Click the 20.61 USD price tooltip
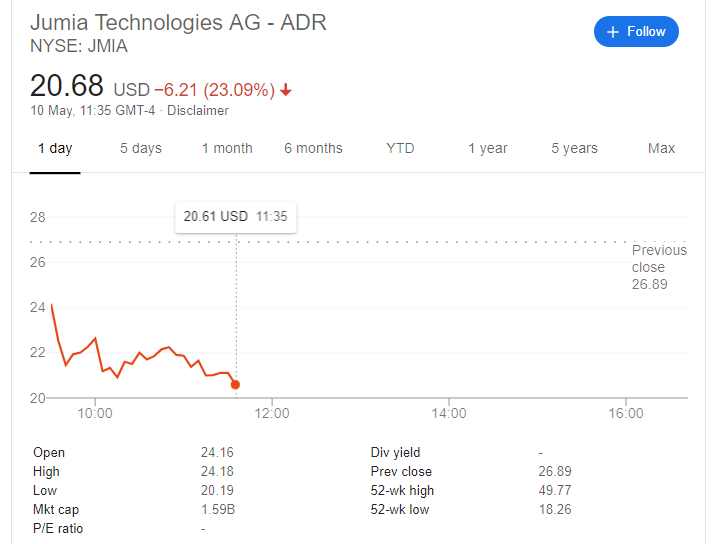 (x=235, y=216)
